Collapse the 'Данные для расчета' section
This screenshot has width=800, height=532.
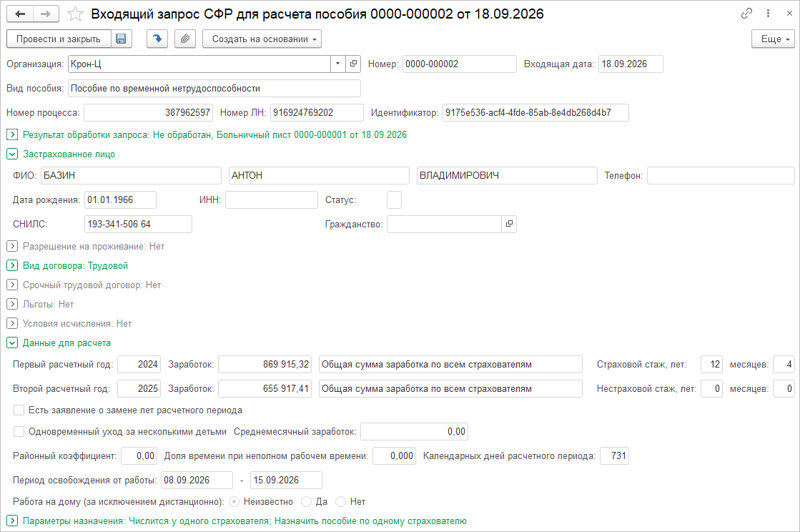click(x=12, y=343)
